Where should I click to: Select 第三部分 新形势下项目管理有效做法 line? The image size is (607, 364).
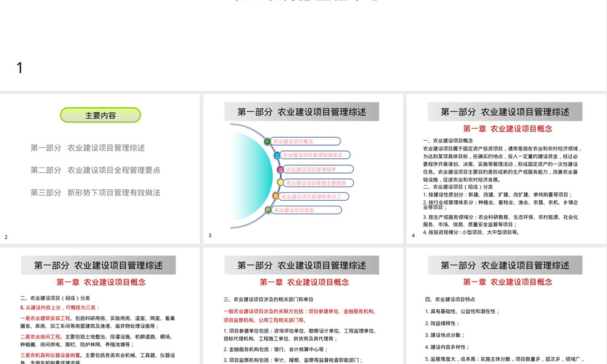95,193
